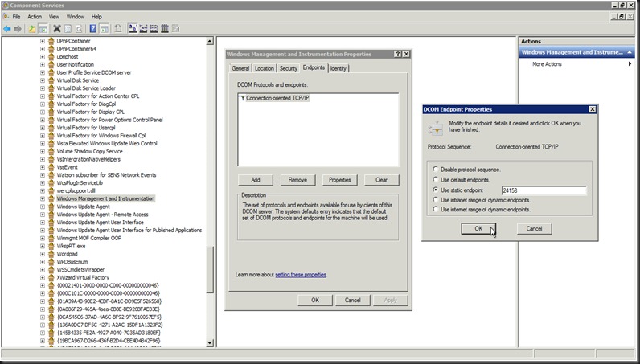This screenshot has width=640, height=364.
Task: Open the File menu
Action: [x=16, y=17]
